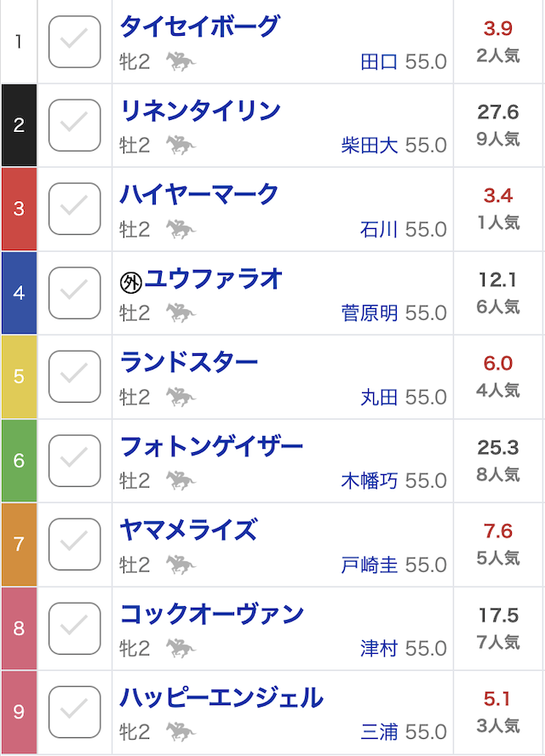Mark the checkbox for フォトンゲイザー
The image size is (545, 756).
coord(75,461)
